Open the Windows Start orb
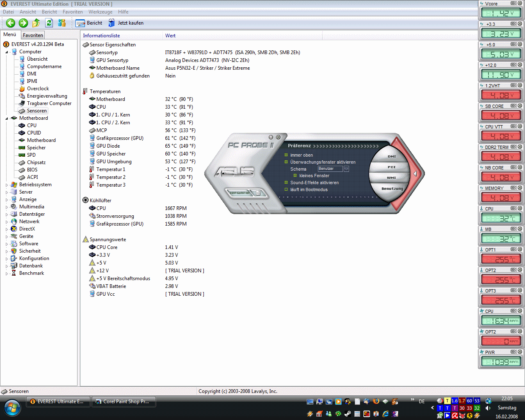 tap(12, 408)
